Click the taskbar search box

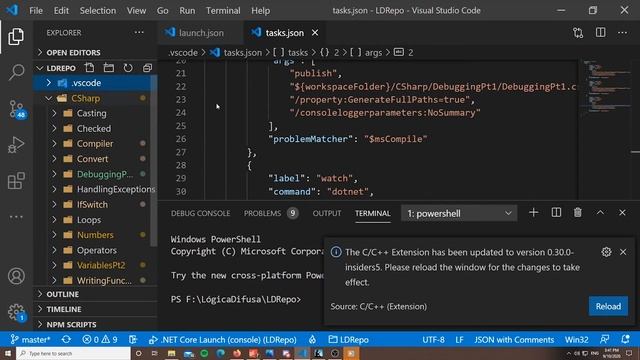(x=73, y=353)
